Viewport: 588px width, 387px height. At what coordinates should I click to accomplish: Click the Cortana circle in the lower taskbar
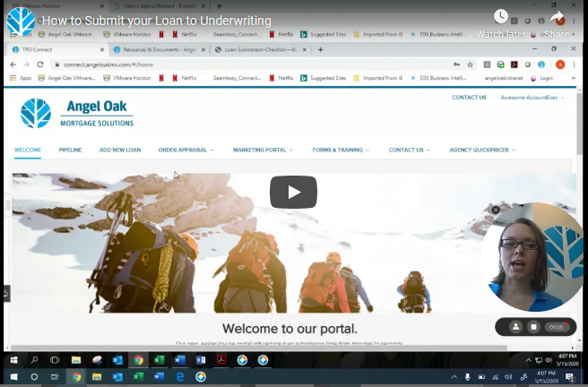(34, 376)
